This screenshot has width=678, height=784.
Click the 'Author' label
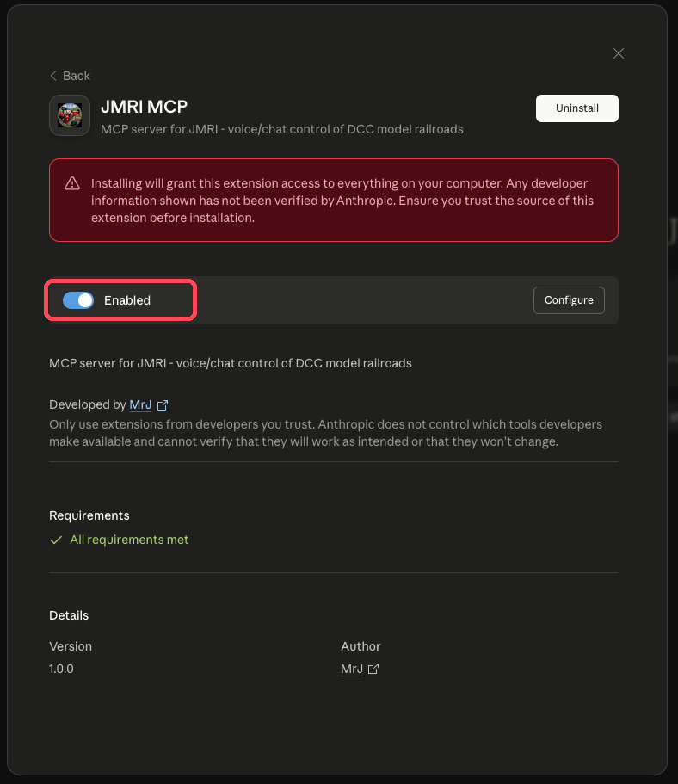tap(361, 646)
